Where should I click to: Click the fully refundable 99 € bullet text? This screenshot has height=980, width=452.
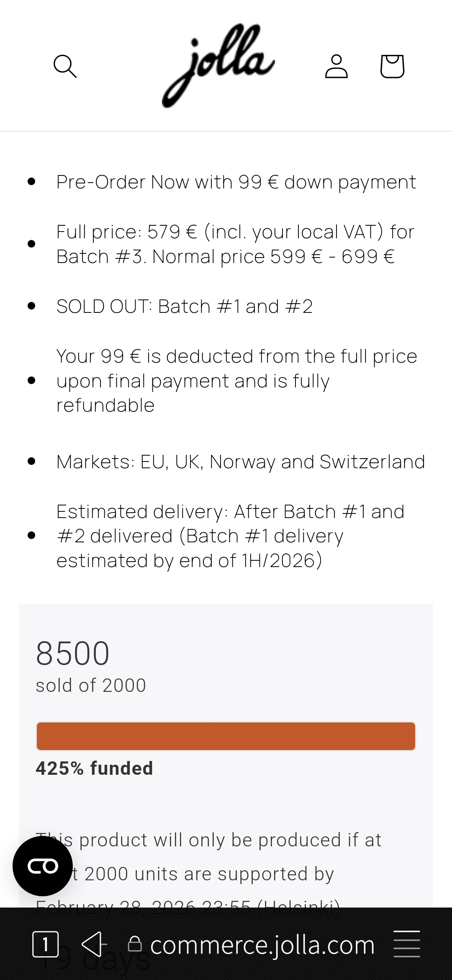click(236, 380)
